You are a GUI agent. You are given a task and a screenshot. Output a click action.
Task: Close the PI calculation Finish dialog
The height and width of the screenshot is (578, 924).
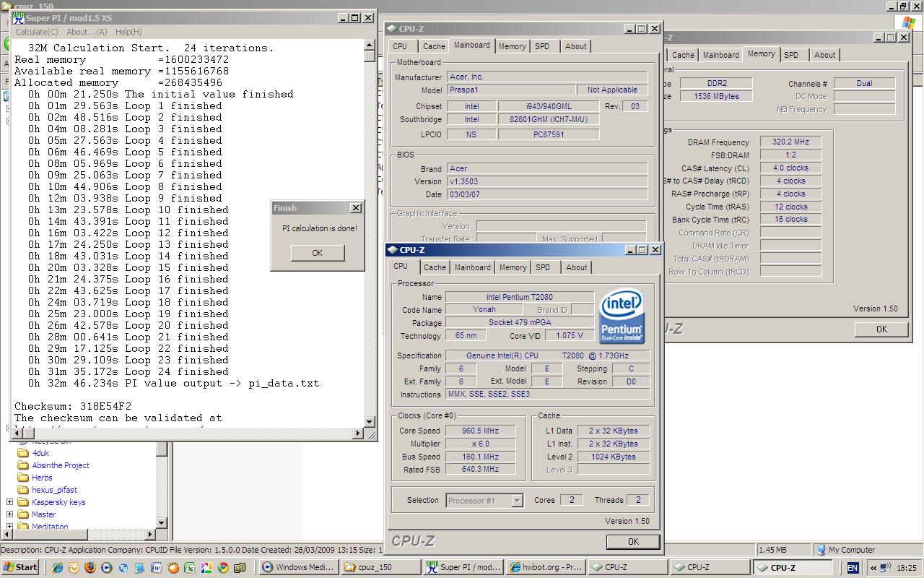point(355,208)
